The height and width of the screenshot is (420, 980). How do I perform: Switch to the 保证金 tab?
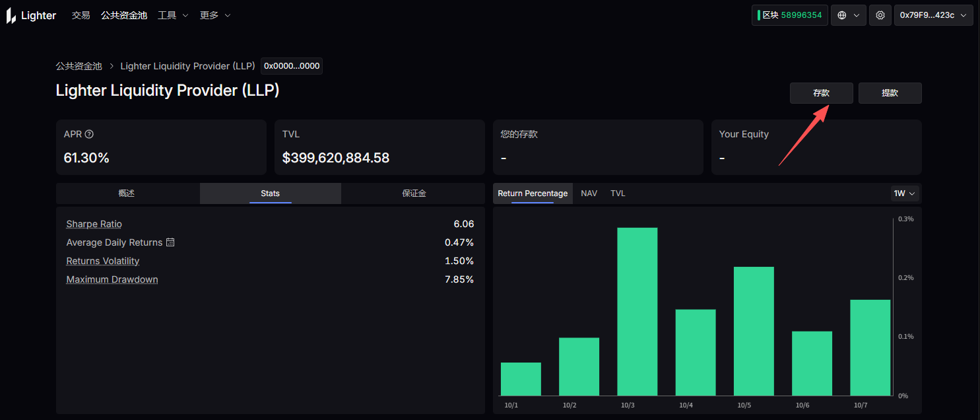click(x=414, y=193)
